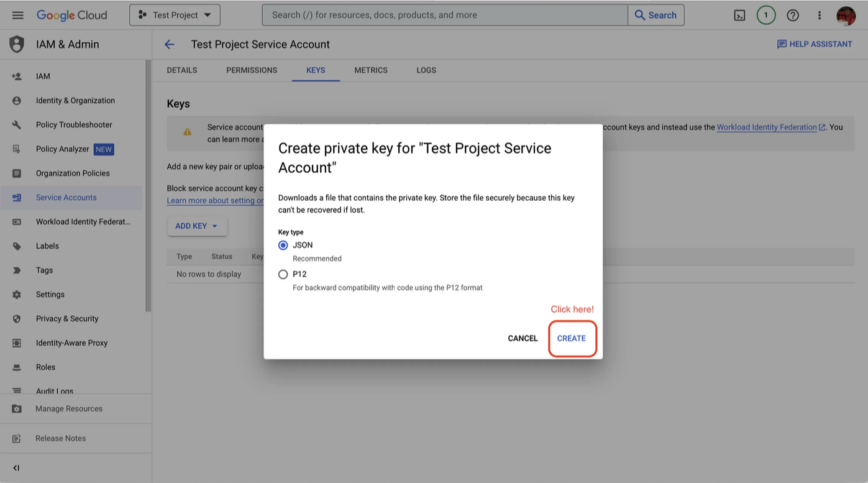The height and width of the screenshot is (483, 868).
Task: Click the 'No rows to display' text
Action: [209, 274]
